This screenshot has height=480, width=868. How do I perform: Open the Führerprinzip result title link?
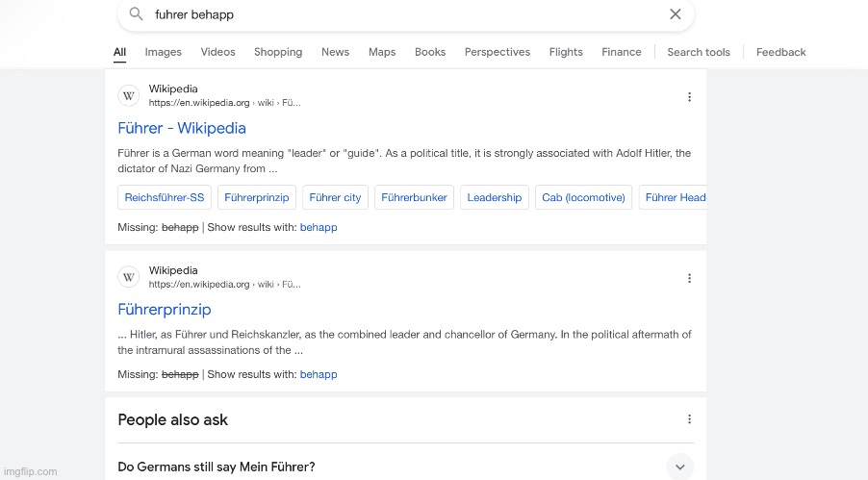coord(165,309)
